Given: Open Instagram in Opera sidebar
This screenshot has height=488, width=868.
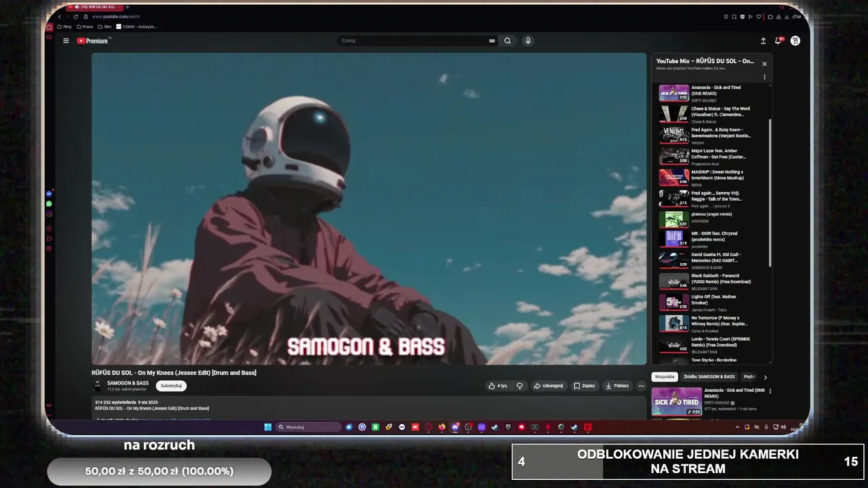Looking at the screenshot, I should tap(49, 213).
